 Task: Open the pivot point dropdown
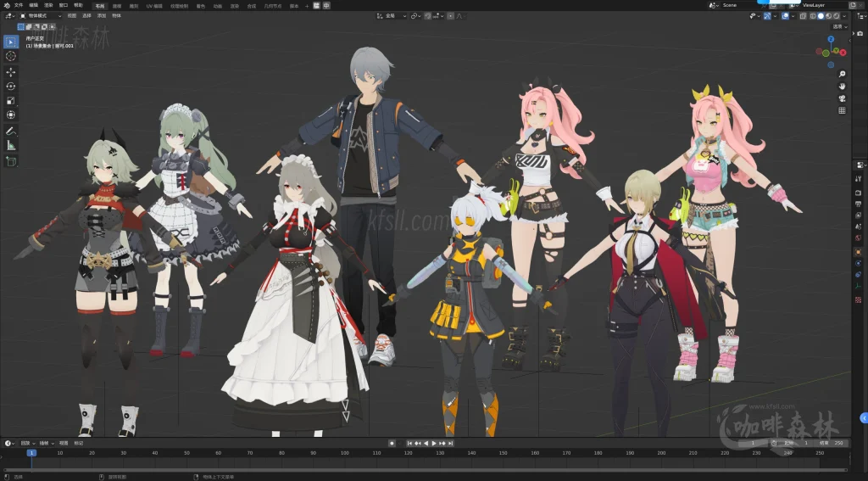pos(415,16)
